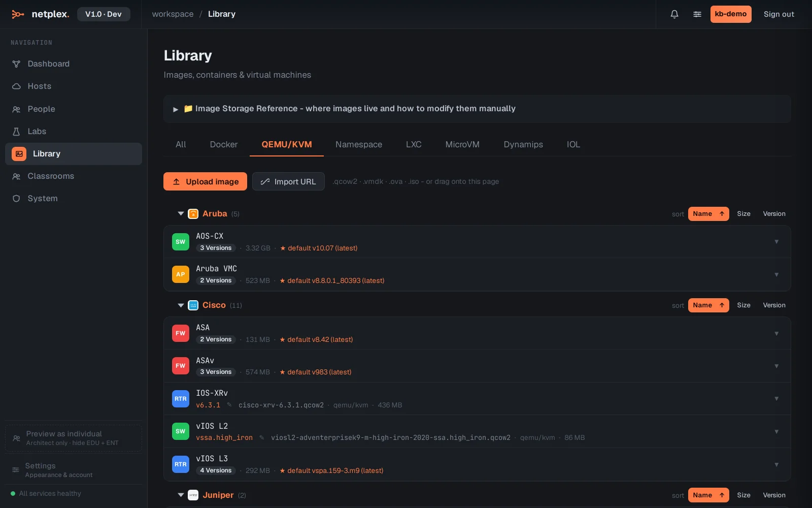Click the RTR badge for vIOS L3
812x508 pixels.
coord(181,464)
